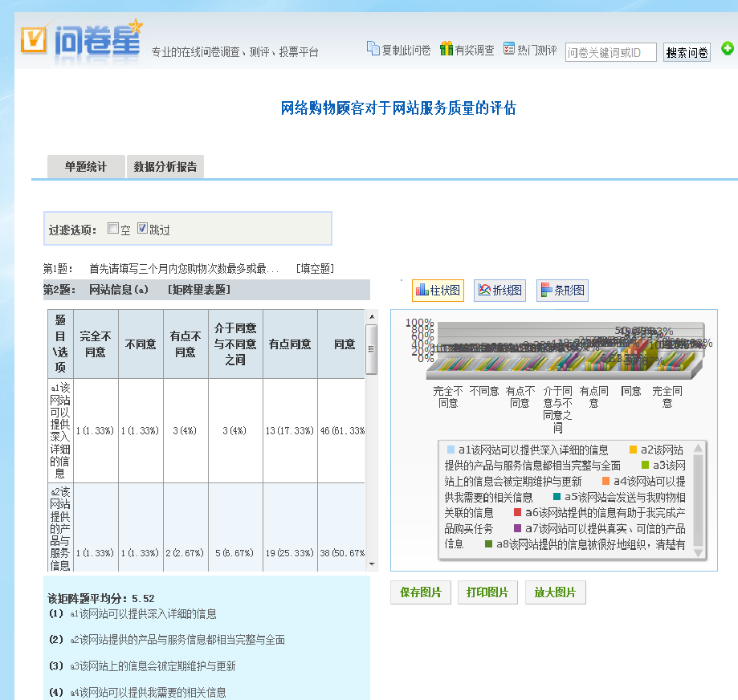The image size is (738, 700).
Task: Click summary item (4) a4该网站可以提供我需要的相关信息
Action: click(137, 693)
